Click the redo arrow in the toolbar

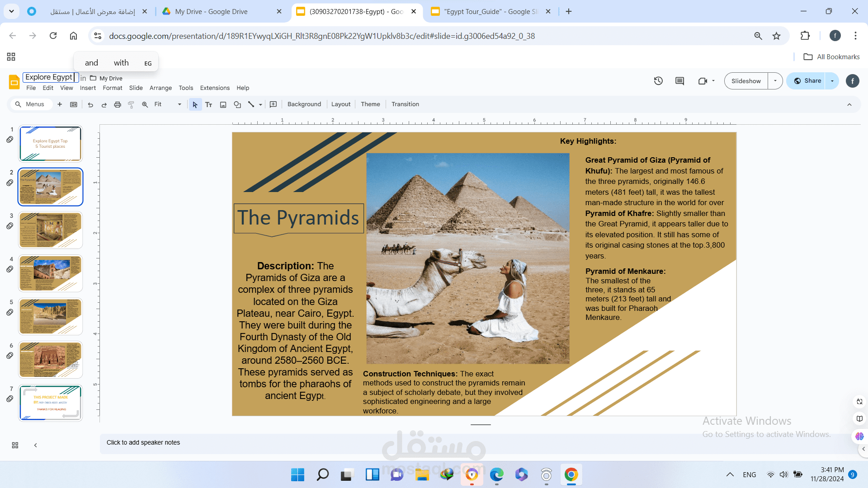coord(104,104)
